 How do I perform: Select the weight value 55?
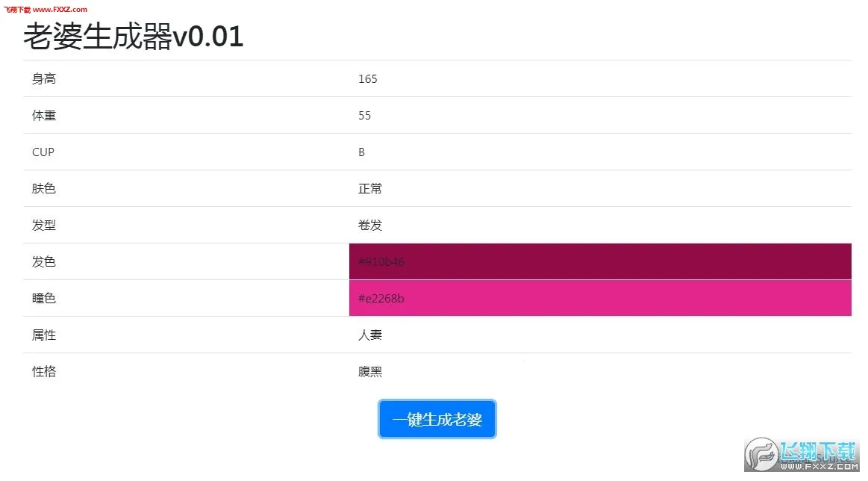(x=365, y=115)
